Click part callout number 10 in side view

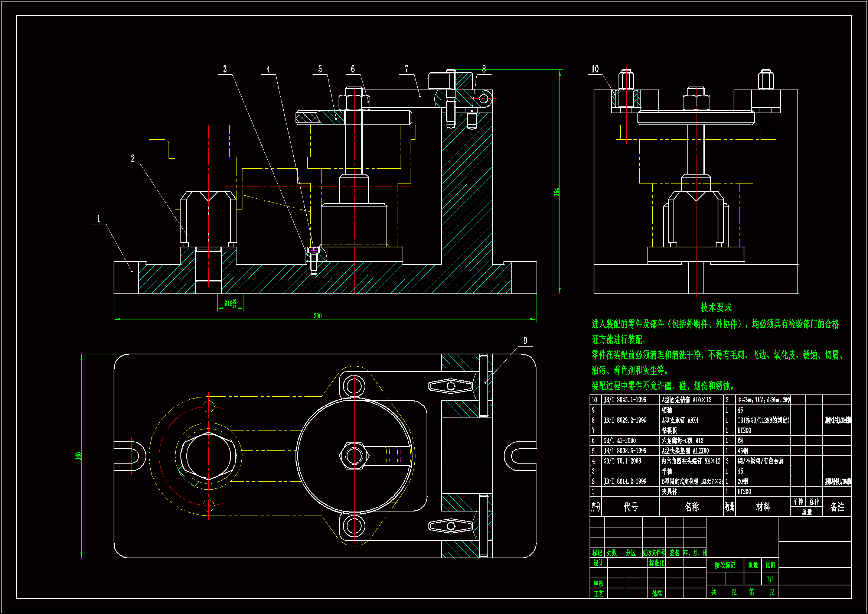pyautogui.click(x=595, y=69)
